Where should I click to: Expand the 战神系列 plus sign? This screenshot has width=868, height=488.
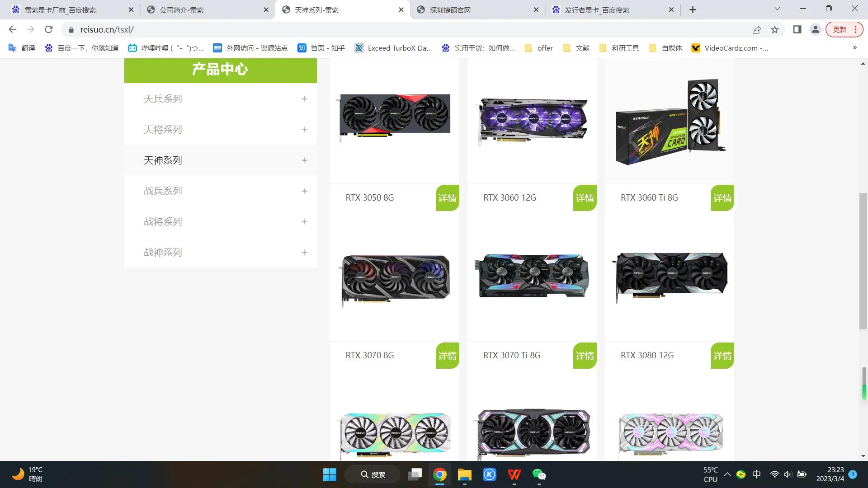click(304, 253)
